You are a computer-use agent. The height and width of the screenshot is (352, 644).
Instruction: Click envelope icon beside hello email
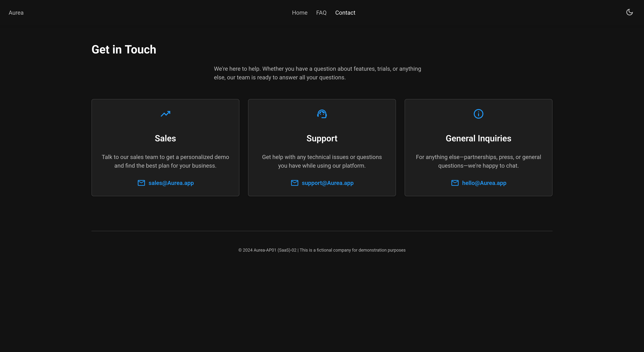tap(455, 183)
